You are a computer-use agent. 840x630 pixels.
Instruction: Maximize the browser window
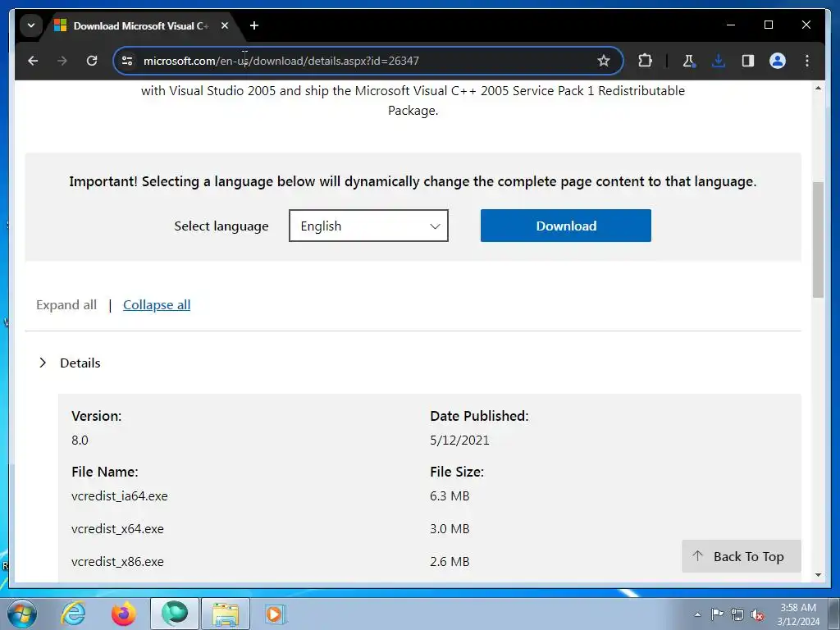click(768, 25)
